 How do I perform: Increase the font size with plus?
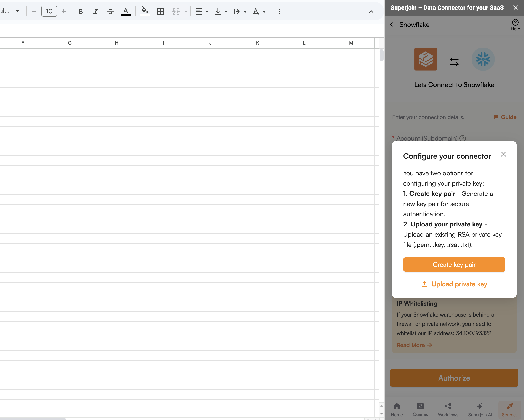tap(64, 11)
